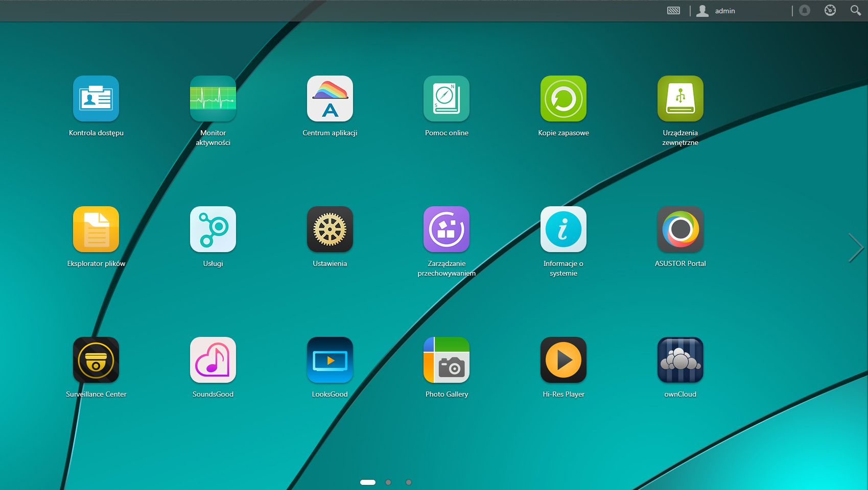Screen dimensions: 868x490
Task: Open ownCloud app
Action: (x=681, y=360)
